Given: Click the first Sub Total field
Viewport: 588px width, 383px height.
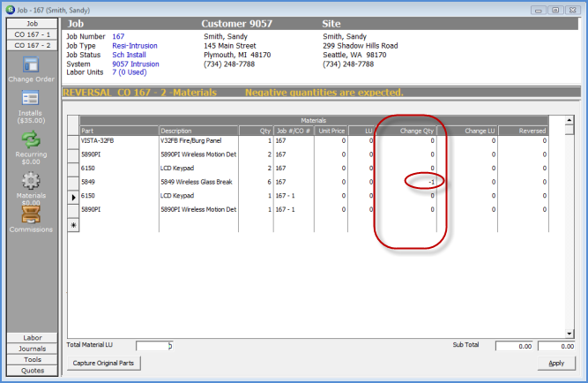Looking at the screenshot, I should (x=515, y=346).
